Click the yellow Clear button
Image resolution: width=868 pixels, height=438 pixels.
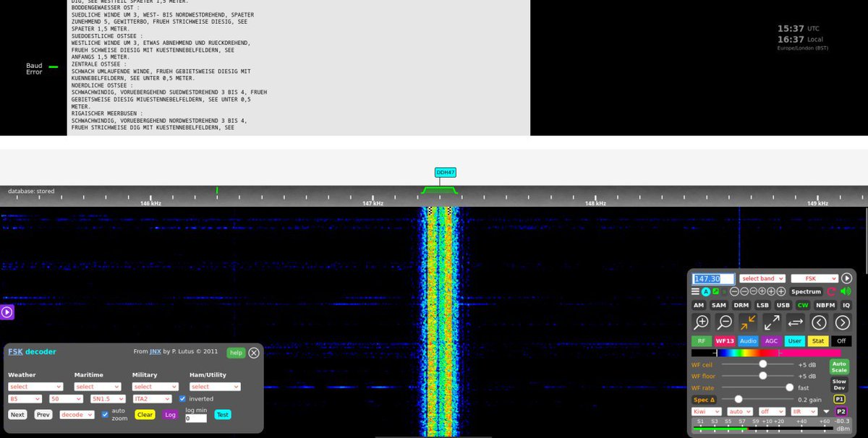(x=145, y=415)
